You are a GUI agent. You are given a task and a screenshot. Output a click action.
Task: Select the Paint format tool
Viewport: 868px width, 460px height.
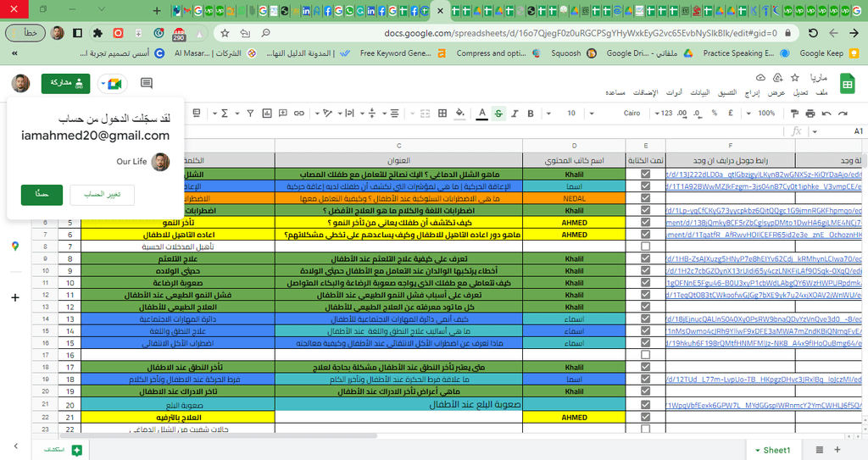click(794, 114)
